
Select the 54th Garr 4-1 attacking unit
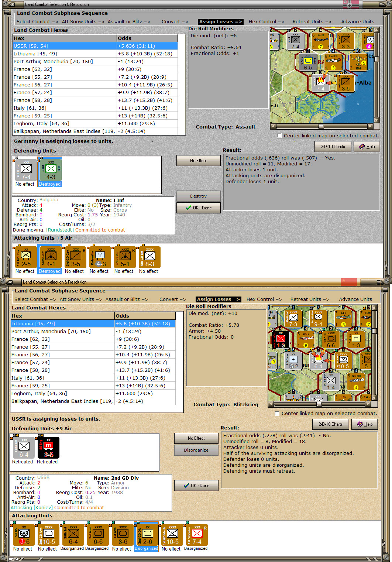click(x=51, y=257)
